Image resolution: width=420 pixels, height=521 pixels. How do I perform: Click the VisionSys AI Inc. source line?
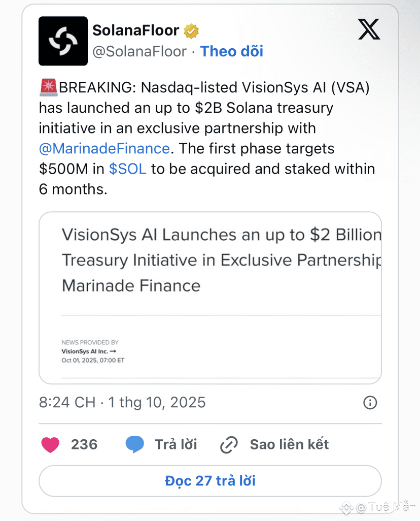coord(89,351)
